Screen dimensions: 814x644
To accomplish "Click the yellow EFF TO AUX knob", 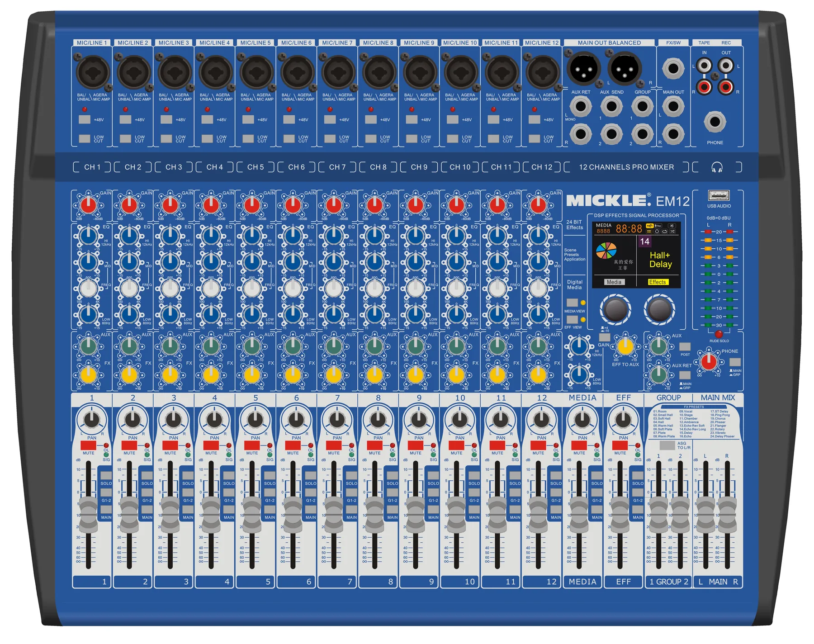I will click(x=625, y=347).
